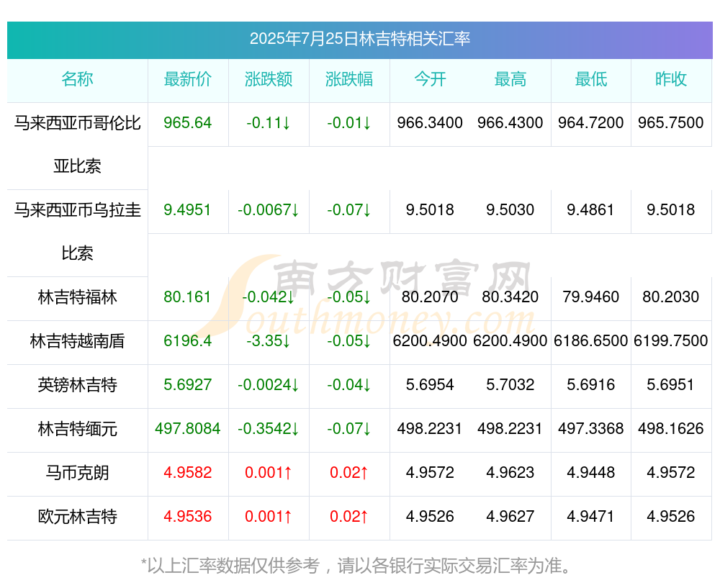720x588 pixels.
Task: Click latest price 4.9582
Action: tap(188, 473)
